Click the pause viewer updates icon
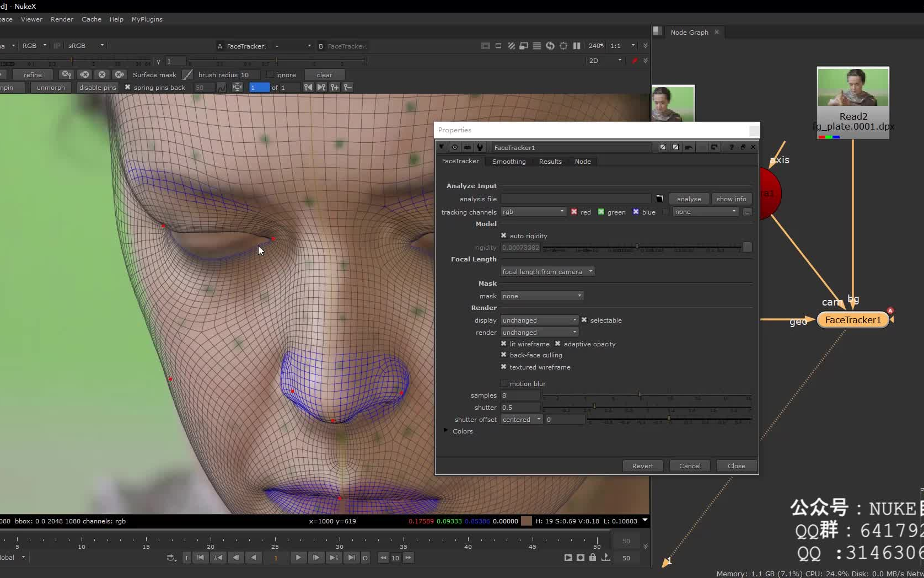The height and width of the screenshot is (578, 924). 576,46
